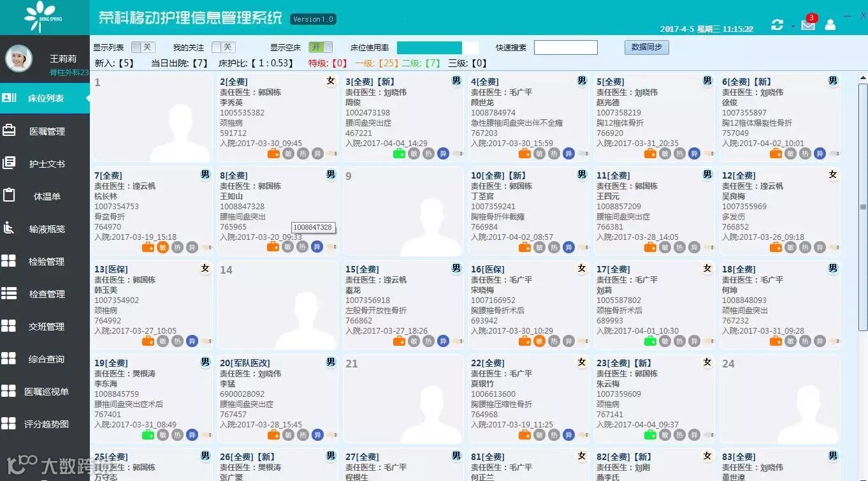Open 综合查询 from the sidebar
This screenshot has width=868, height=481.
[45, 359]
